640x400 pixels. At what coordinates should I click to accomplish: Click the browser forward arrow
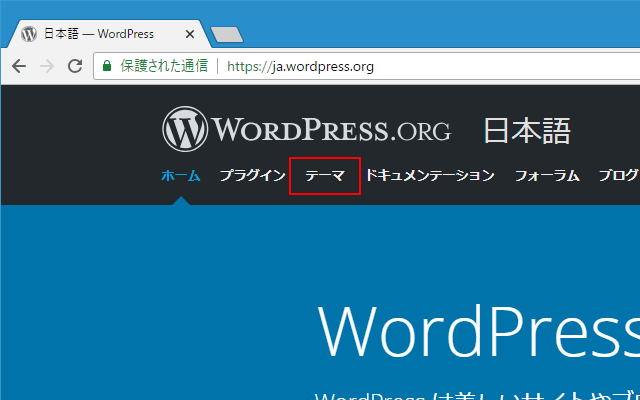tap(47, 66)
